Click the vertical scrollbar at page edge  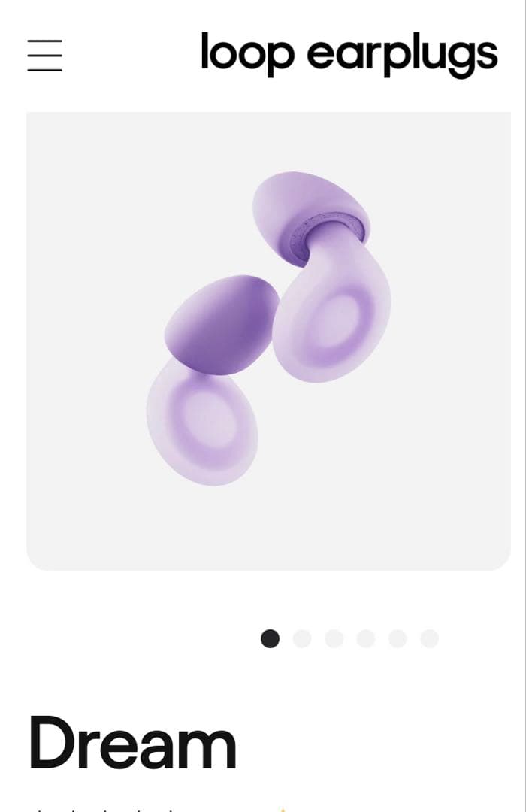point(525,406)
